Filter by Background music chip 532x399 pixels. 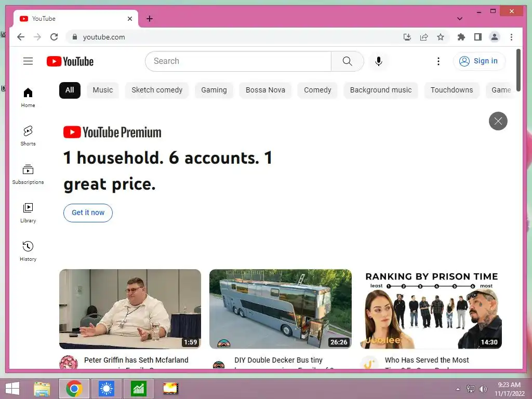[381, 90]
